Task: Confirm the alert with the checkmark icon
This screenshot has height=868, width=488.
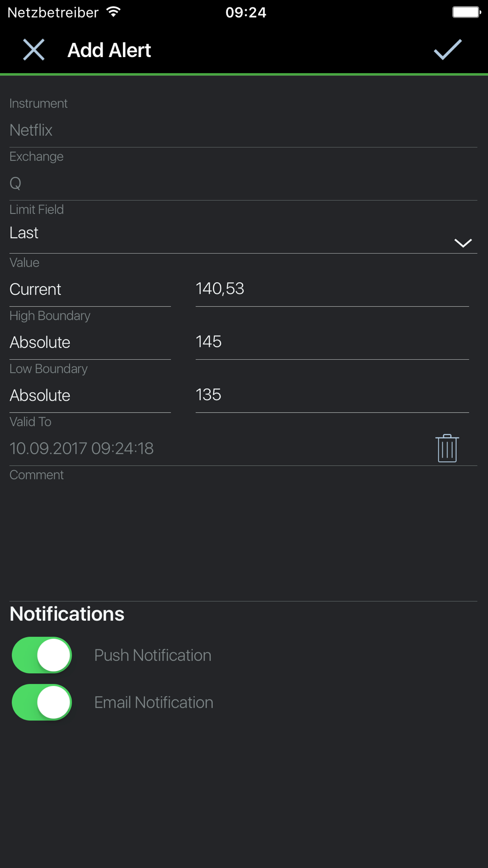Action: click(x=447, y=49)
